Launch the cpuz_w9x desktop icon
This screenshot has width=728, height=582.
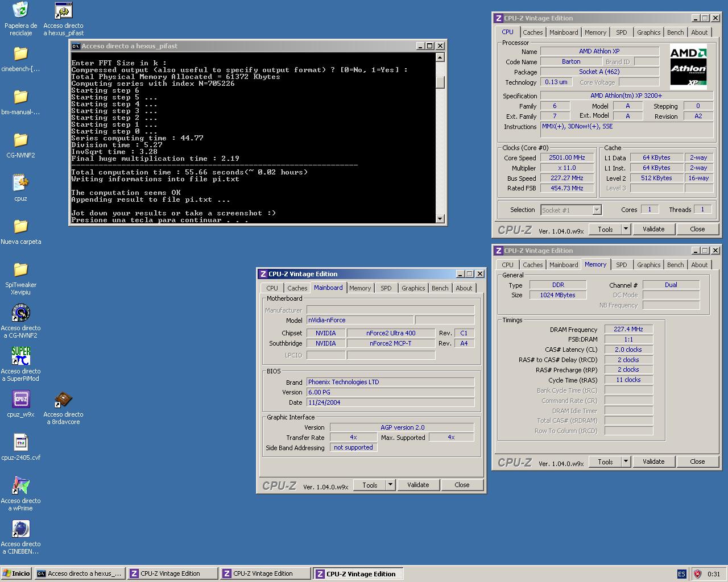(20, 399)
